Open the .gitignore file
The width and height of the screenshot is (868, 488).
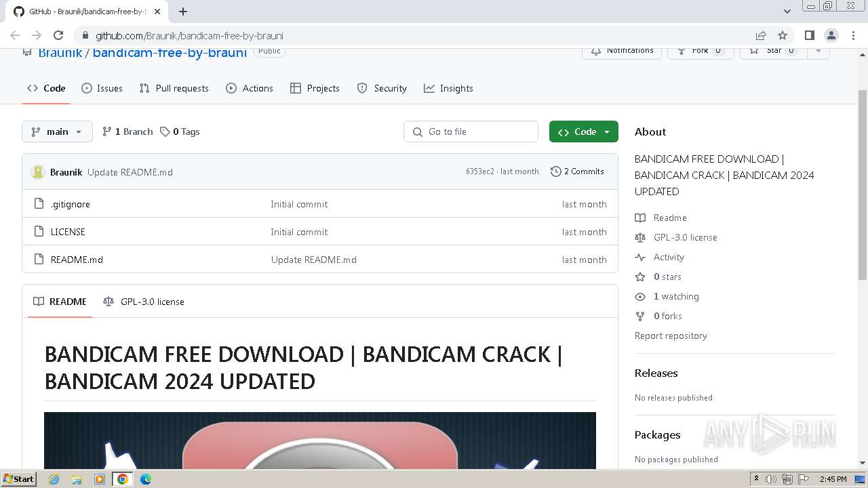(70, 204)
